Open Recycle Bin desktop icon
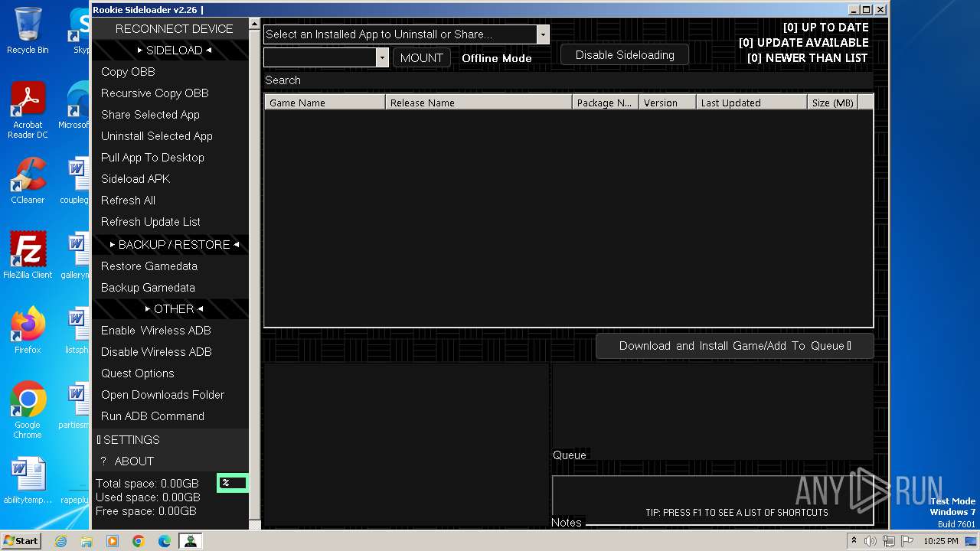 [x=28, y=31]
